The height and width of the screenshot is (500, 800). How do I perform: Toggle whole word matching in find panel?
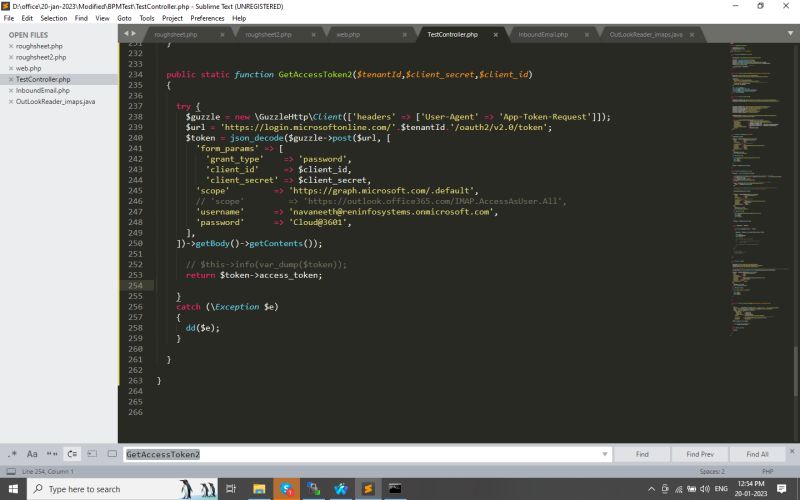52,454
